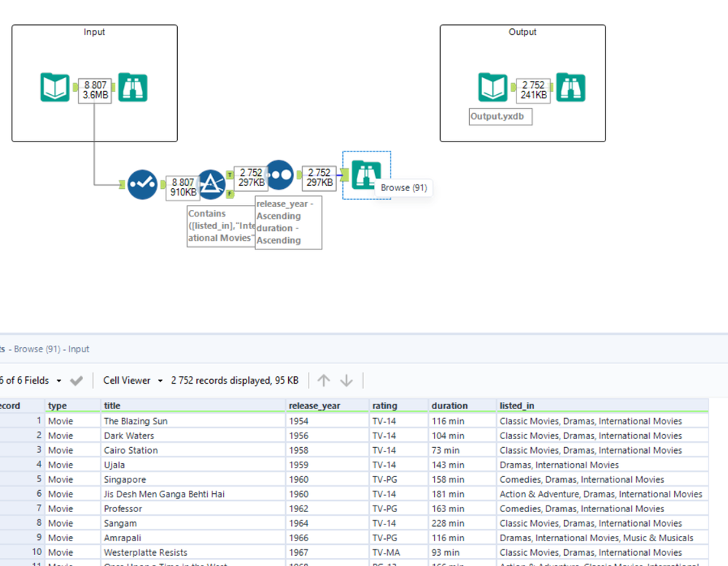The width and height of the screenshot is (728, 566).
Task: Open the Cell Viewer dropdown
Action: click(133, 381)
